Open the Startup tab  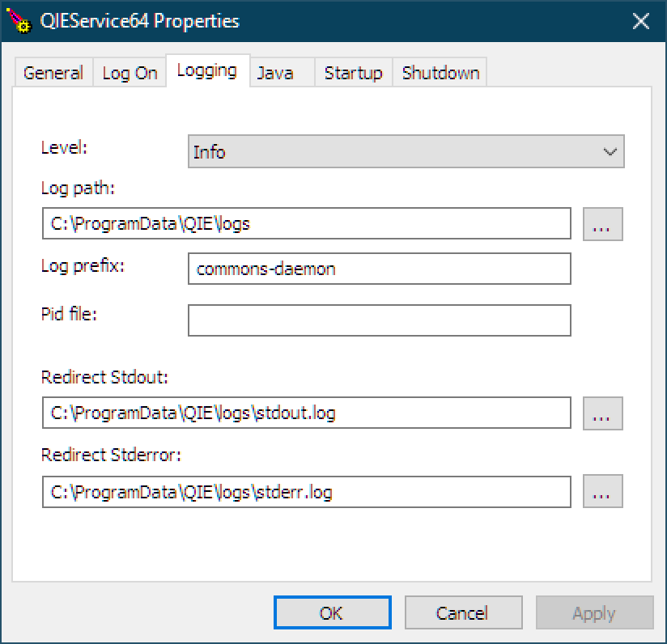point(354,73)
